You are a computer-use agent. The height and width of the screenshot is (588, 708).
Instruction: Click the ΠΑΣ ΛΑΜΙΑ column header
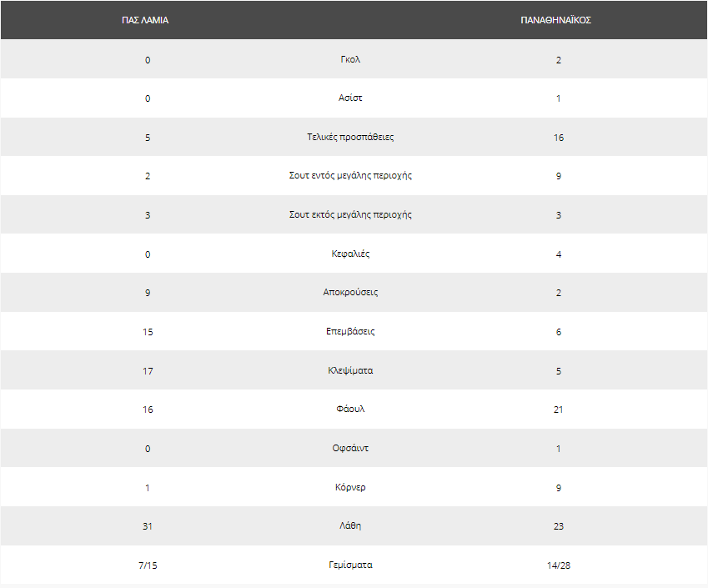(145, 20)
